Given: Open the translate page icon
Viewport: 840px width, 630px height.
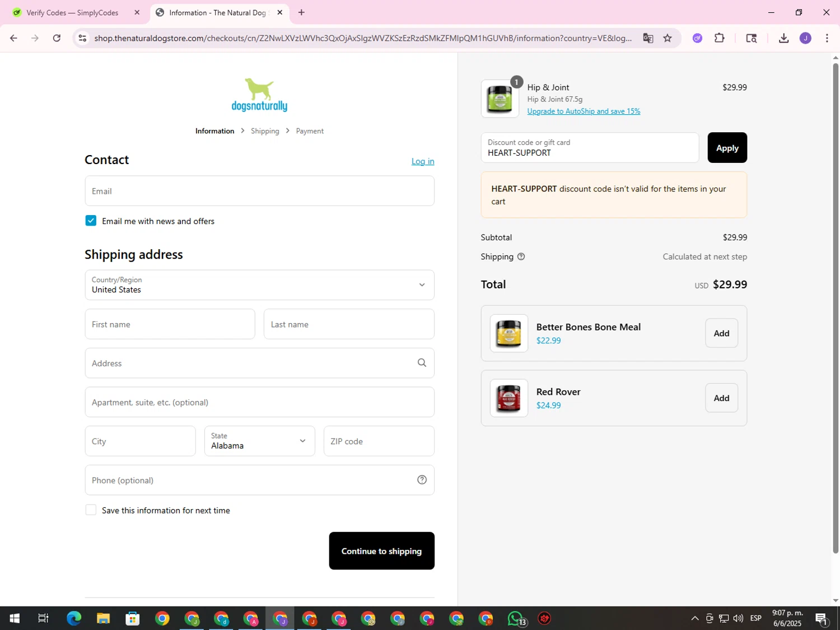Looking at the screenshot, I should pyautogui.click(x=648, y=38).
